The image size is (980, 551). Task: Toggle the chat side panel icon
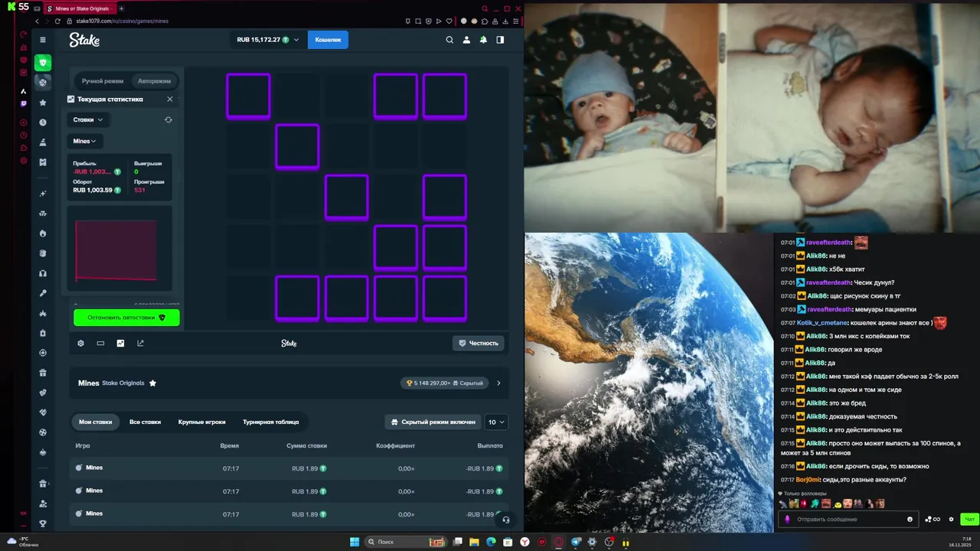[x=500, y=40]
